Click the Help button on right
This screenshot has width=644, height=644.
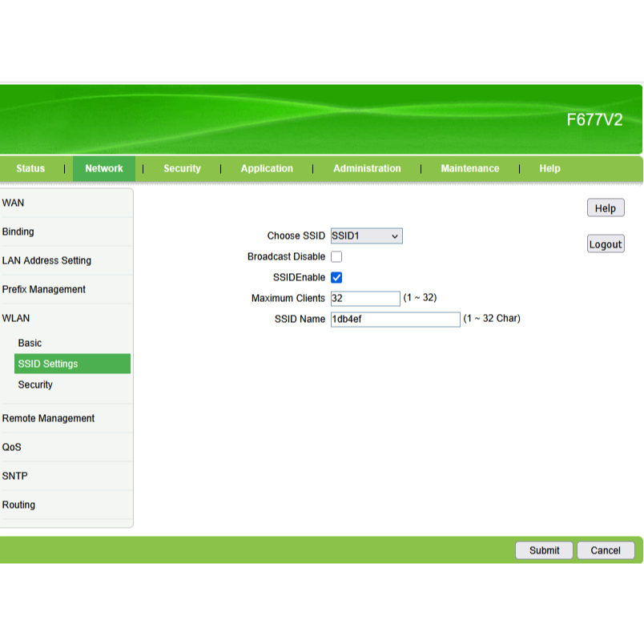coord(605,208)
